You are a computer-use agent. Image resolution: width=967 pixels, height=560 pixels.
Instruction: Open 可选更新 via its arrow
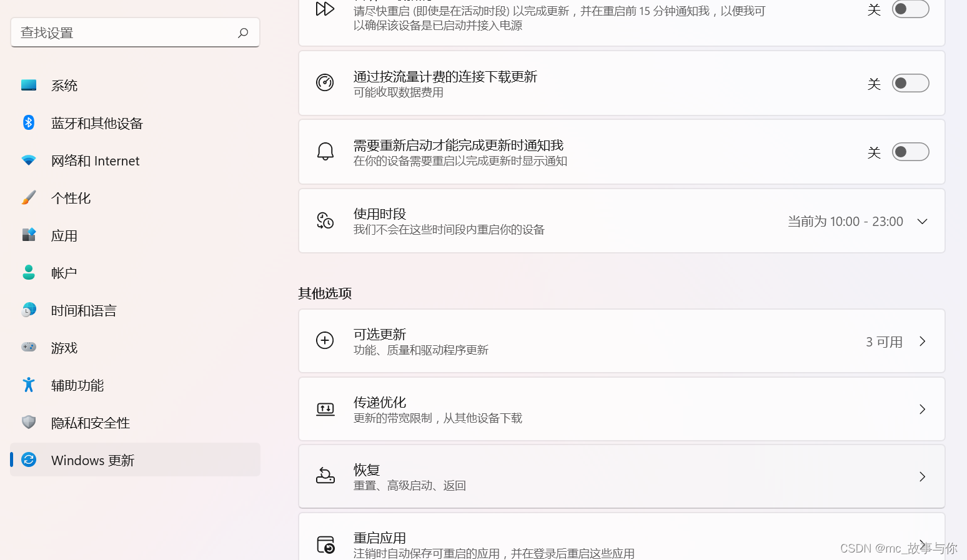923,341
